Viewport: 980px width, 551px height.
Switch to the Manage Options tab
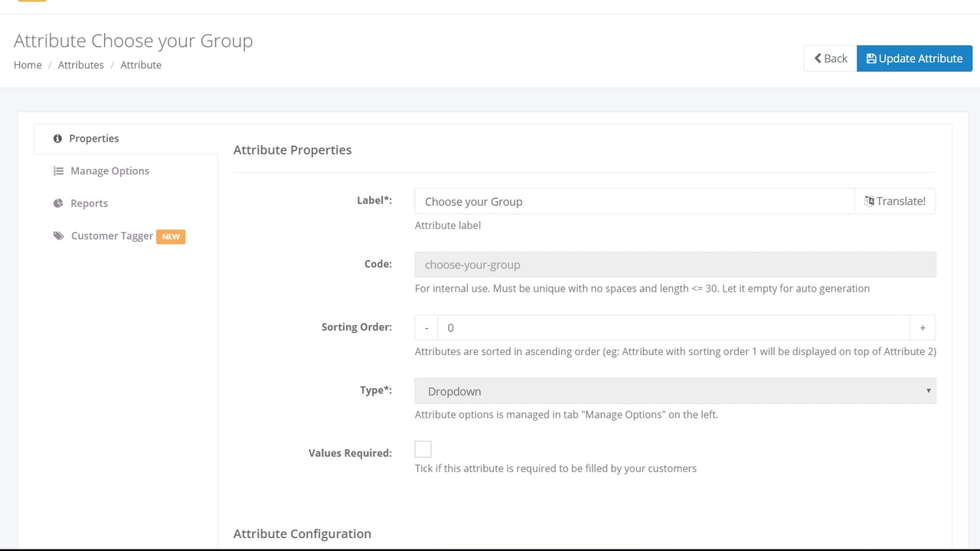pos(109,171)
